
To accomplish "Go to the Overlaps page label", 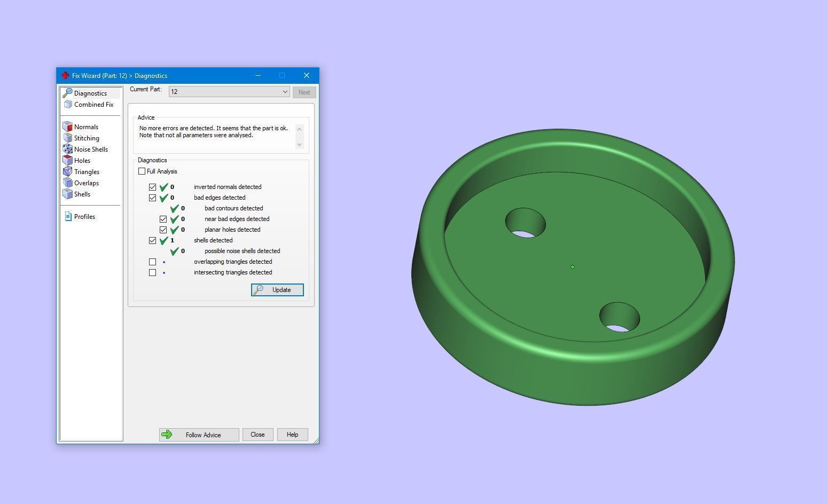I will pos(87,183).
